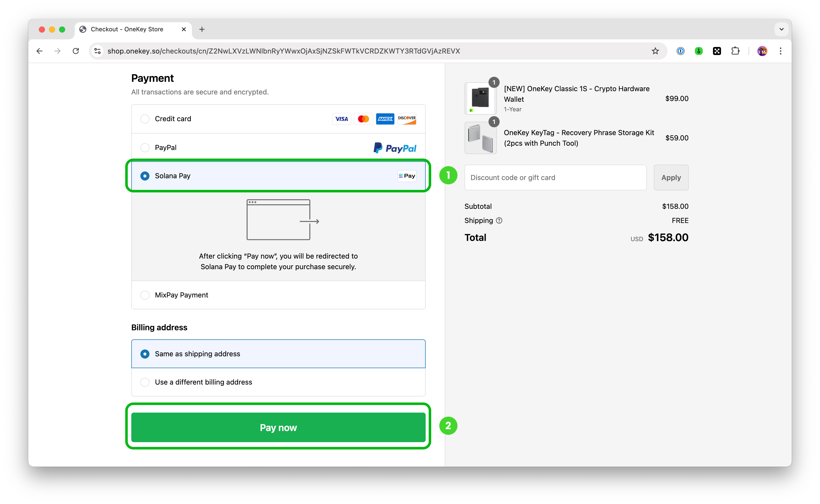Open OneKey Classic 1S product thumbnail
Viewport: 820px width, 504px height.
click(480, 98)
